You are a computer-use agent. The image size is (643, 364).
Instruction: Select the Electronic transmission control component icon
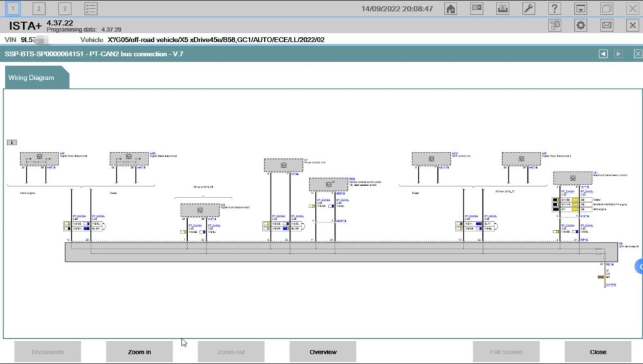[x=572, y=178]
